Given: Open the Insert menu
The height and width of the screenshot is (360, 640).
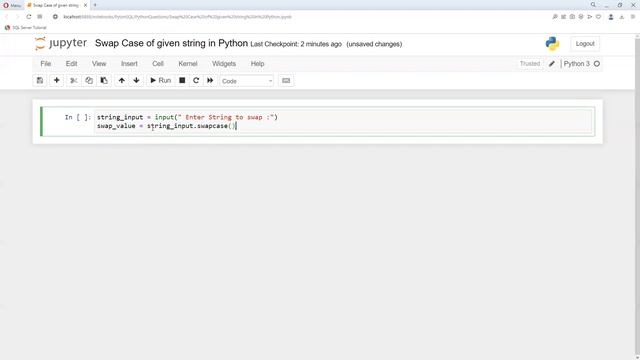Looking at the screenshot, I should tap(129, 64).
